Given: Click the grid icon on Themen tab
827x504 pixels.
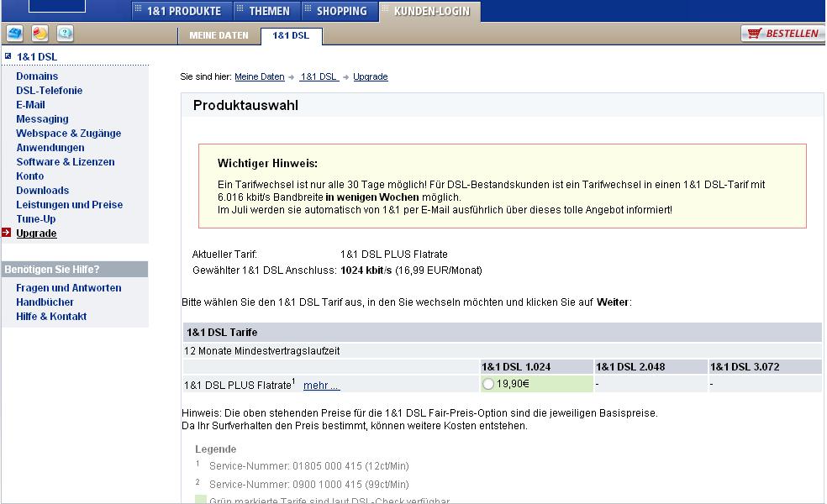Looking at the screenshot, I should point(240,8).
